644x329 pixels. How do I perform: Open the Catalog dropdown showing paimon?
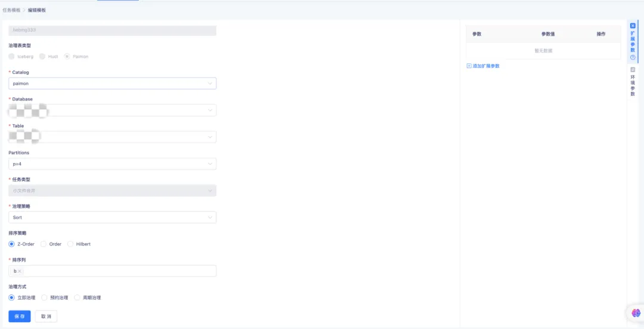112,84
